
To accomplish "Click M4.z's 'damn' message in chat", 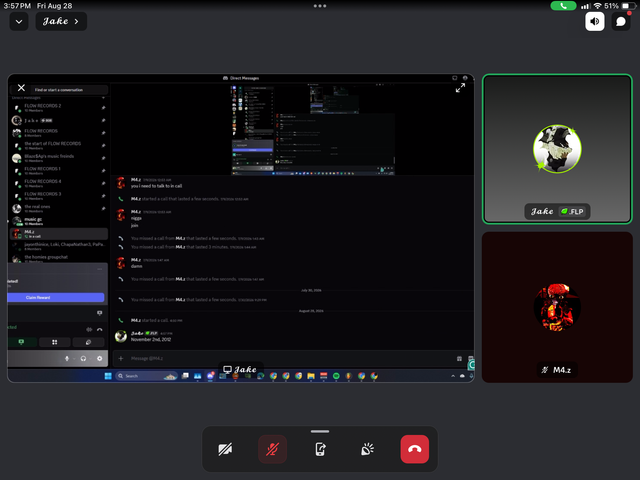I will pos(136,266).
